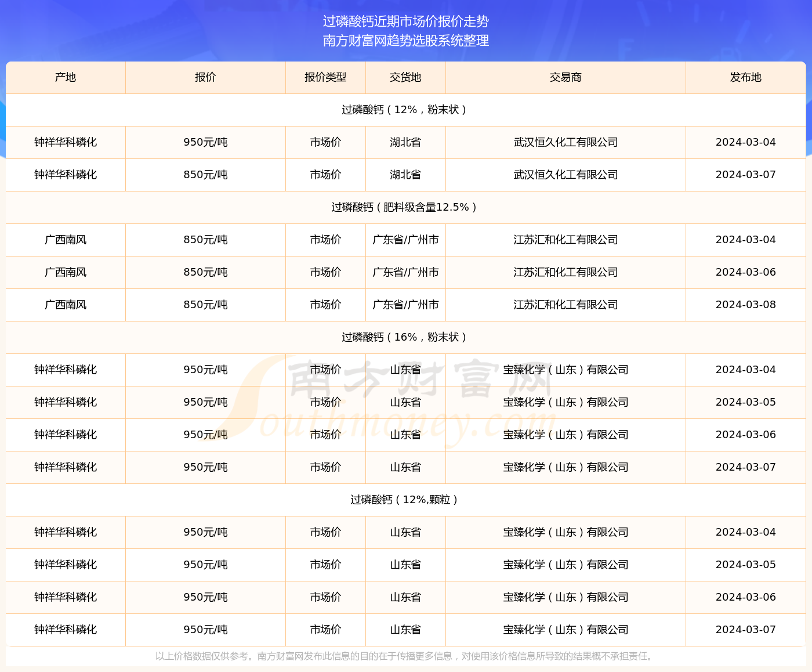
Task: Select 2024-03-05 date in the 16% 粉末状 section
Action: click(x=746, y=402)
